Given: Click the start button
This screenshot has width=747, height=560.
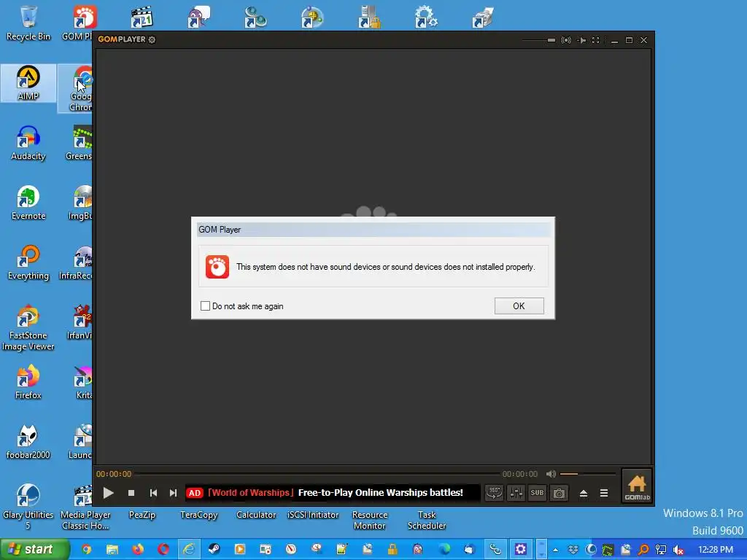Looking at the screenshot, I should (x=35, y=550).
